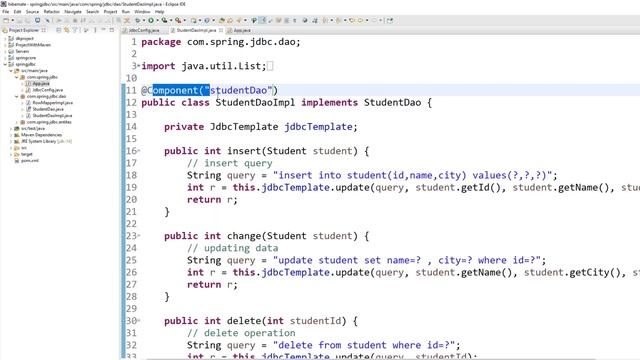
Task: Minimize the Project Explorer view
Action: click(103, 30)
